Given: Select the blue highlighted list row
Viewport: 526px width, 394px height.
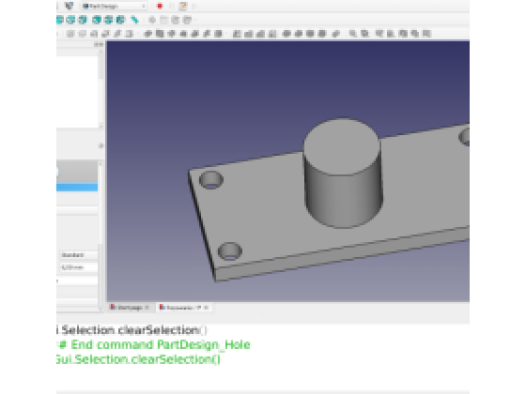Looking at the screenshot, I should tap(77, 187).
